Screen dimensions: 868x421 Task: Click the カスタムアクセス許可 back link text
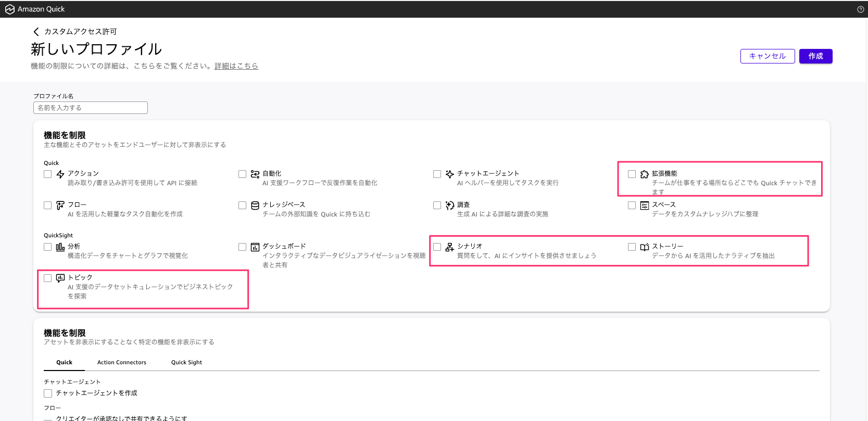coord(80,32)
